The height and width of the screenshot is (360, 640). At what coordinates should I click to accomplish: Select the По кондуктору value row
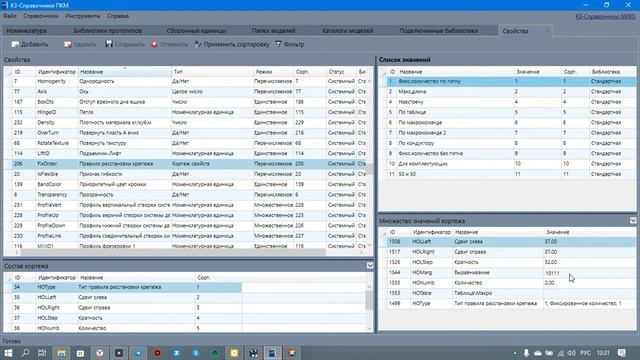(507, 143)
